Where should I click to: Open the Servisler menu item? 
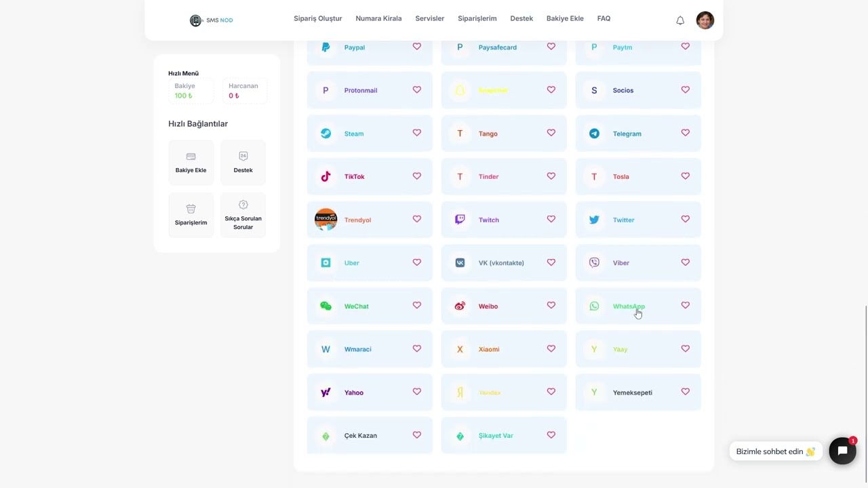[429, 18]
